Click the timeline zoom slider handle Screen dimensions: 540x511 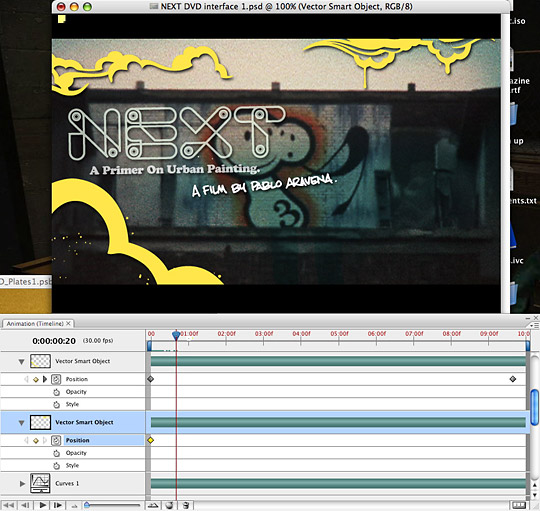87,505
